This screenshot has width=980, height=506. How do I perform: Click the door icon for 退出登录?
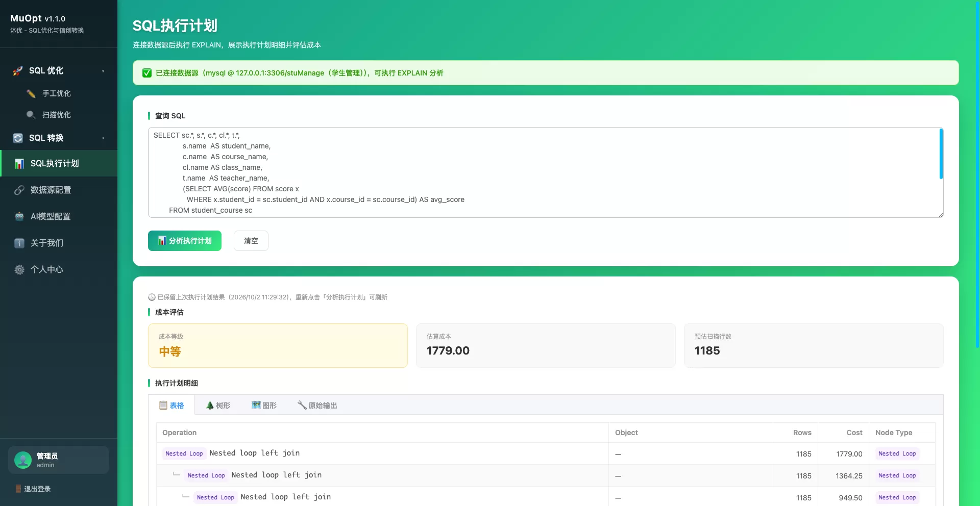18,489
